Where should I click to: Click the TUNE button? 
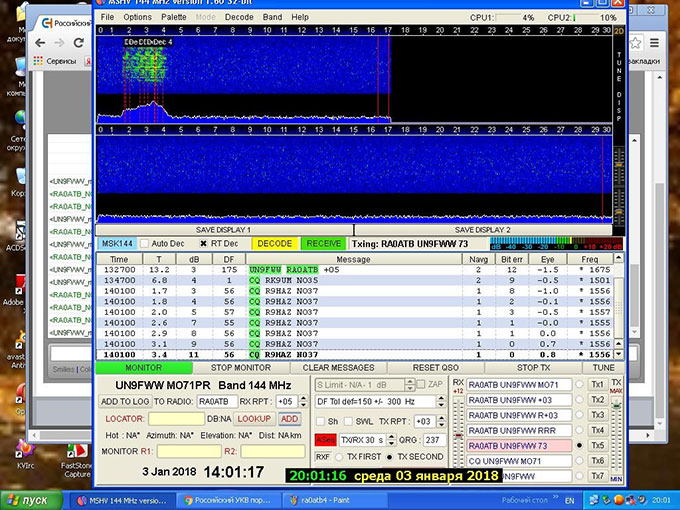point(604,368)
